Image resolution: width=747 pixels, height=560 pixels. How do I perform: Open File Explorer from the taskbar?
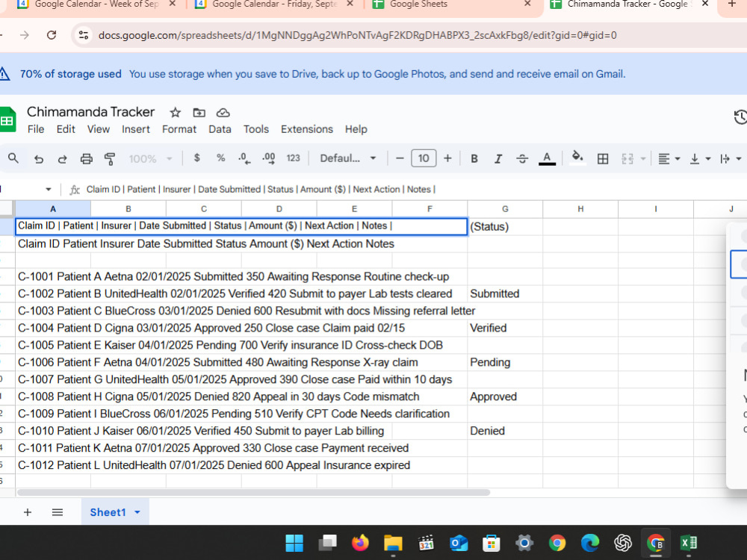pyautogui.click(x=393, y=543)
